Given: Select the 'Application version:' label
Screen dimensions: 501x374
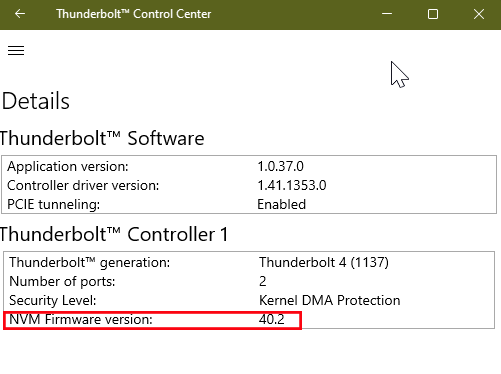Looking at the screenshot, I should pyautogui.click(x=68, y=166).
